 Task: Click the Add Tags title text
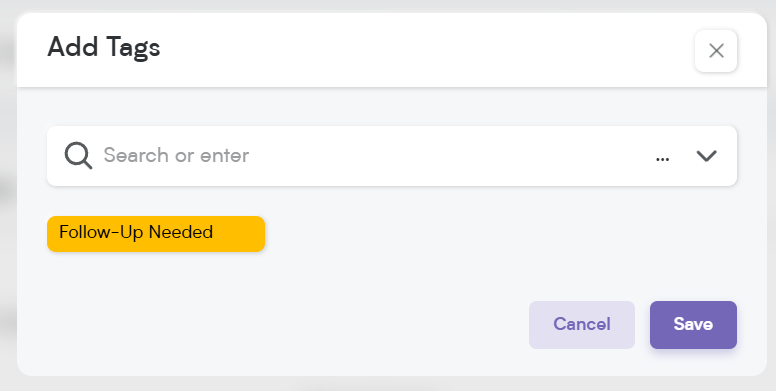coord(104,48)
